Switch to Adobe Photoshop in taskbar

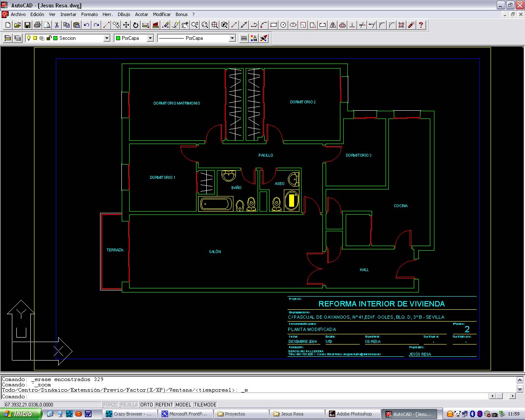pos(354,414)
